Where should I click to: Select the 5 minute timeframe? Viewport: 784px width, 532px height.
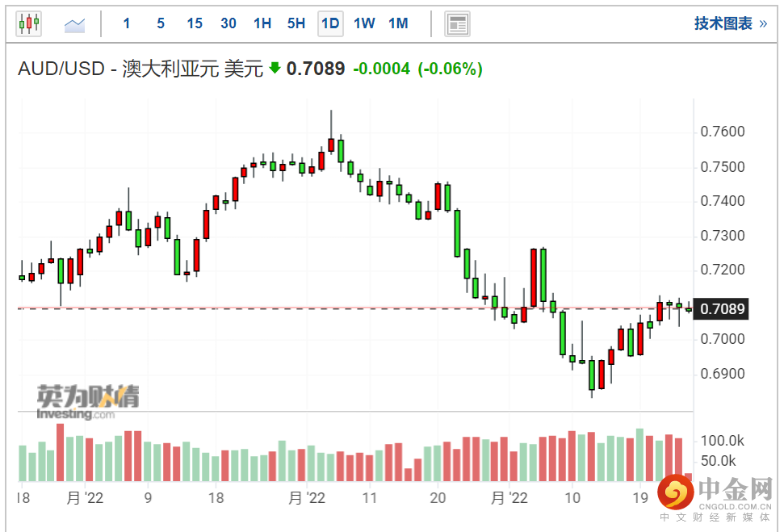(161, 23)
